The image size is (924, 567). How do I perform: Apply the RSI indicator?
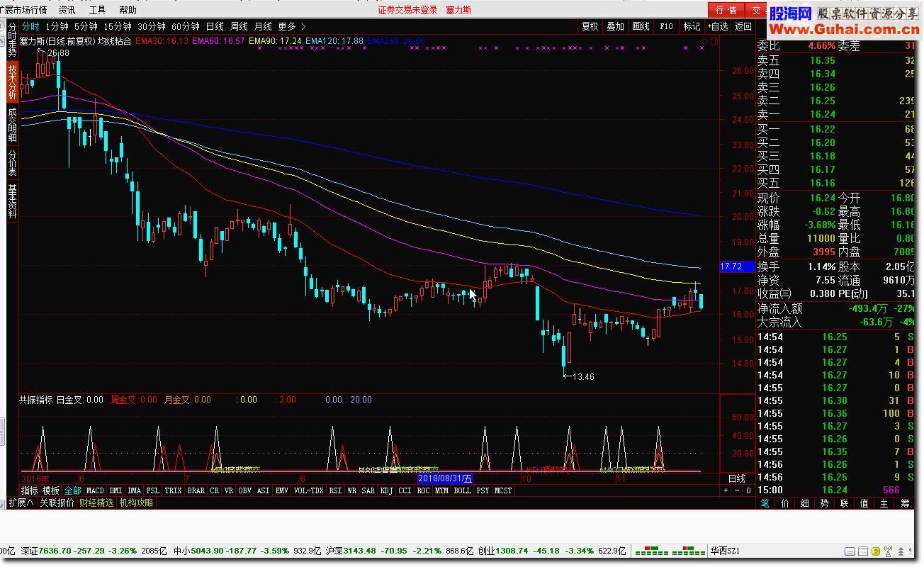[335, 490]
